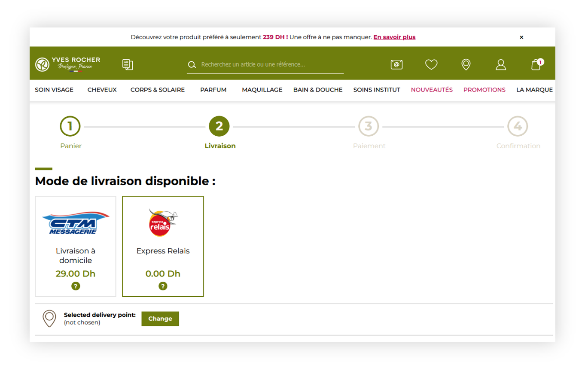Open the NOUVEAUTÉS menu

432,90
